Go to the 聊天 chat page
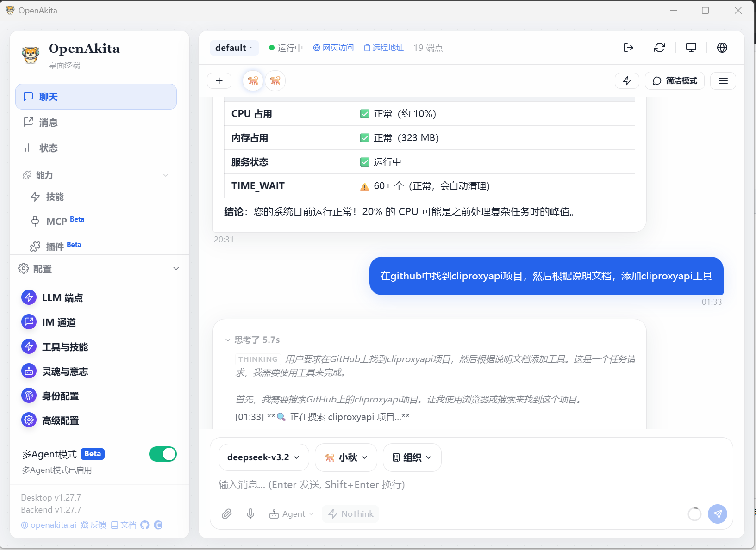756x550 pixels. click(x=96, y=97)
